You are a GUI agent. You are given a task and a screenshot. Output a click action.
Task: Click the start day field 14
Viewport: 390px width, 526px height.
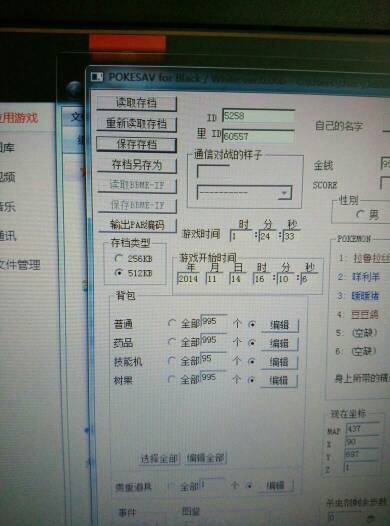[239, 279]
